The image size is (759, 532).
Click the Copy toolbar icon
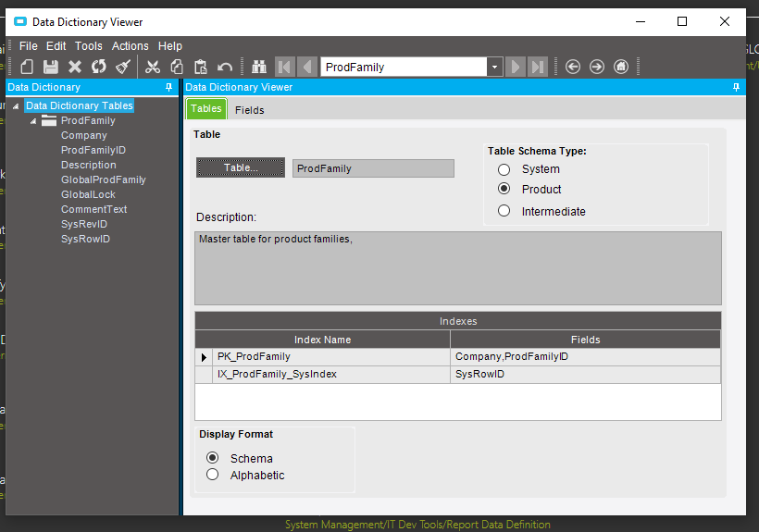[177, 67]
